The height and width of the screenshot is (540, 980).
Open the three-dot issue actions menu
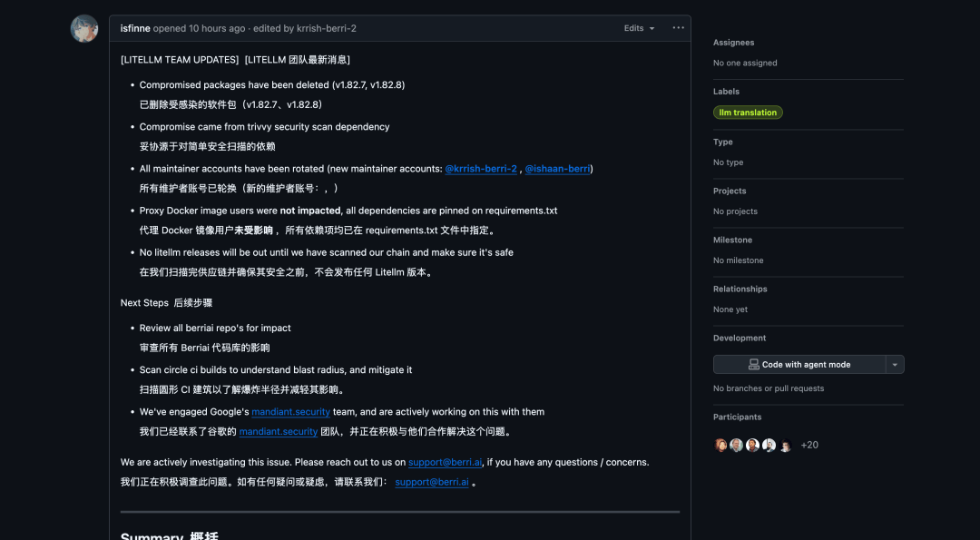(678, 28)
